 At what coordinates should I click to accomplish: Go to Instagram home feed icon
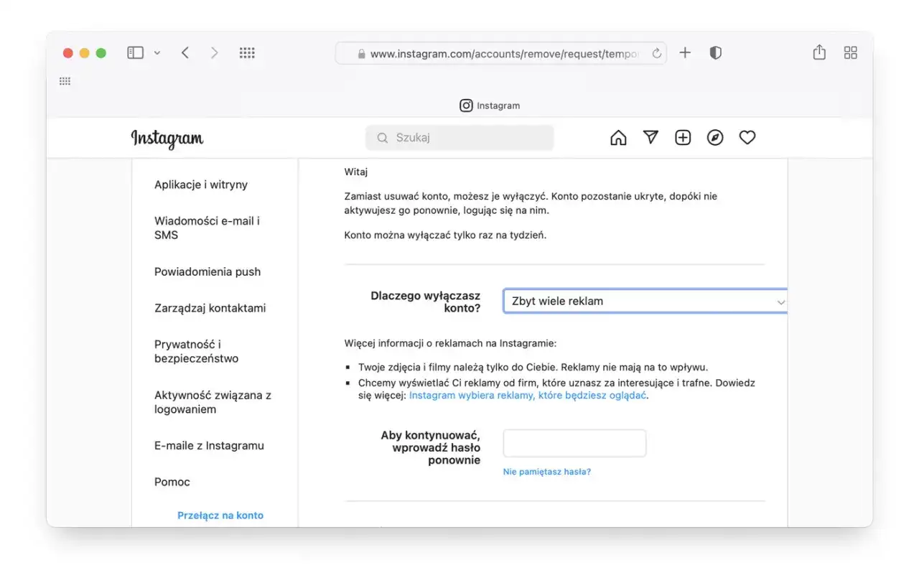pyautogui.click(x=617, y=138)
